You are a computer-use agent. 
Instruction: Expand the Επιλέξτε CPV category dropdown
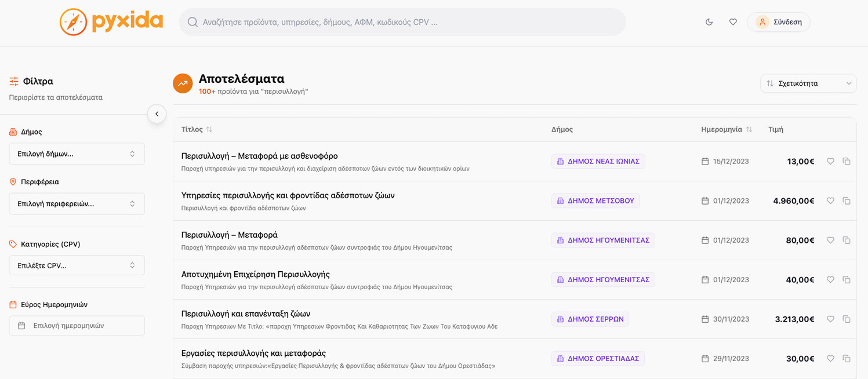tap(77, 265)
